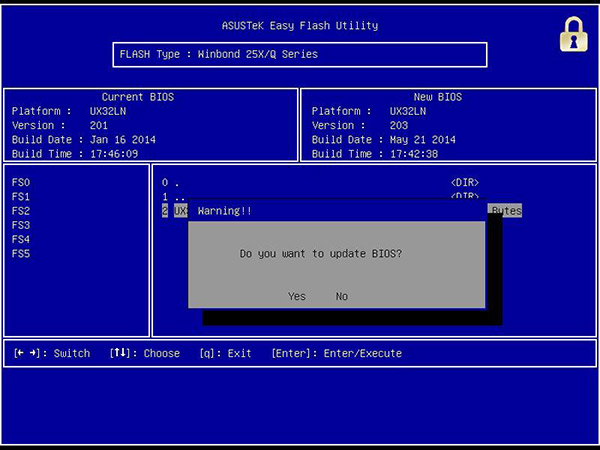The image size is (600, 450).
Task: Select the FS2 file system
Action: [21, 211]
